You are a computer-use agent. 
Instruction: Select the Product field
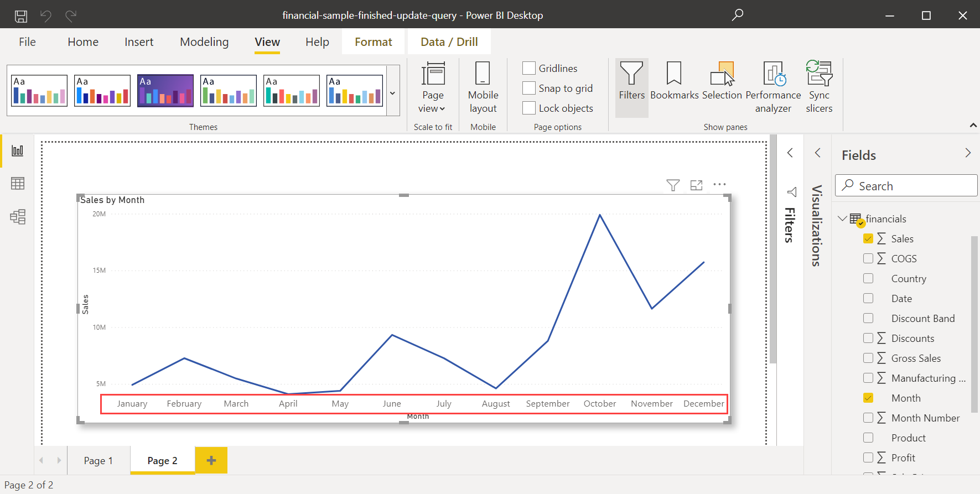click(x=908, y=438)
